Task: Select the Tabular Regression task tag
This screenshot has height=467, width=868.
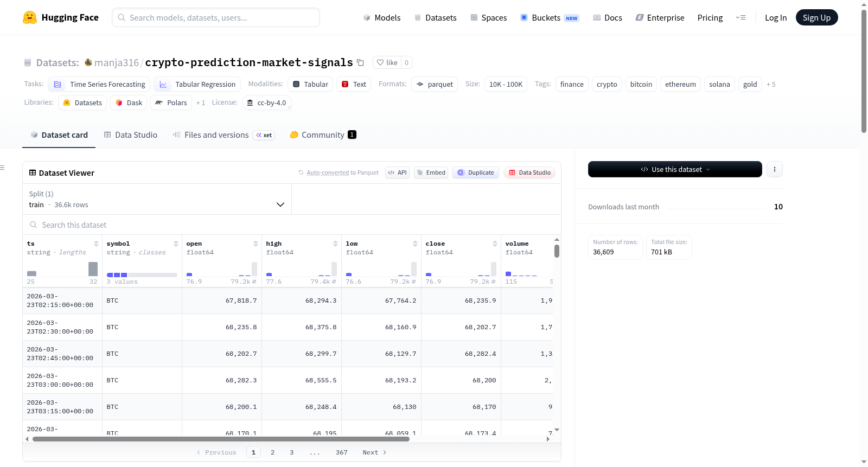Action: click(x=197, y=84)
